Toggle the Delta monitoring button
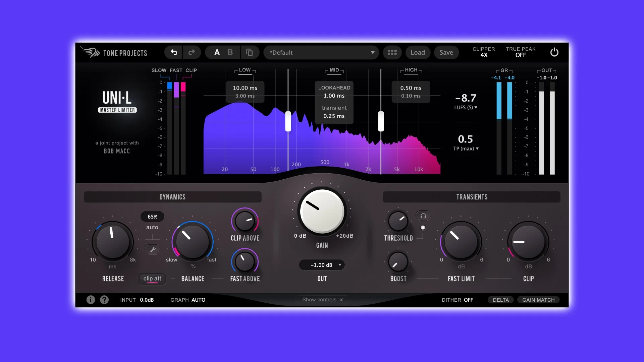The image size is (644, 362). [501, 300]
